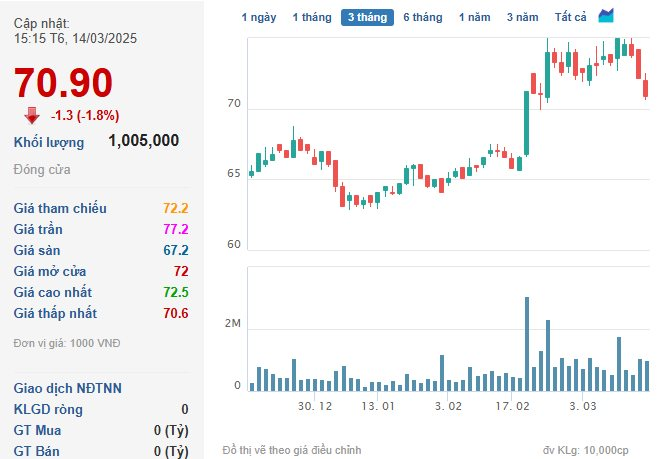
Task: Click the Giá trần label
Action: pos(38,230)
